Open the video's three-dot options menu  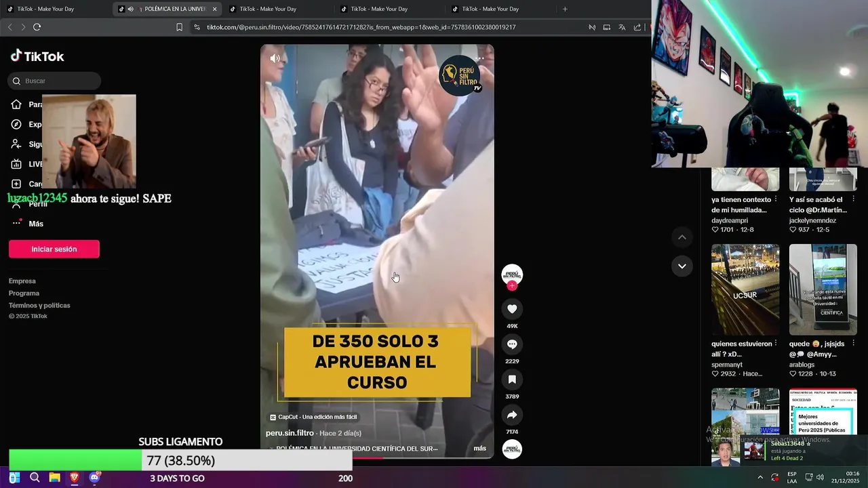480,58
